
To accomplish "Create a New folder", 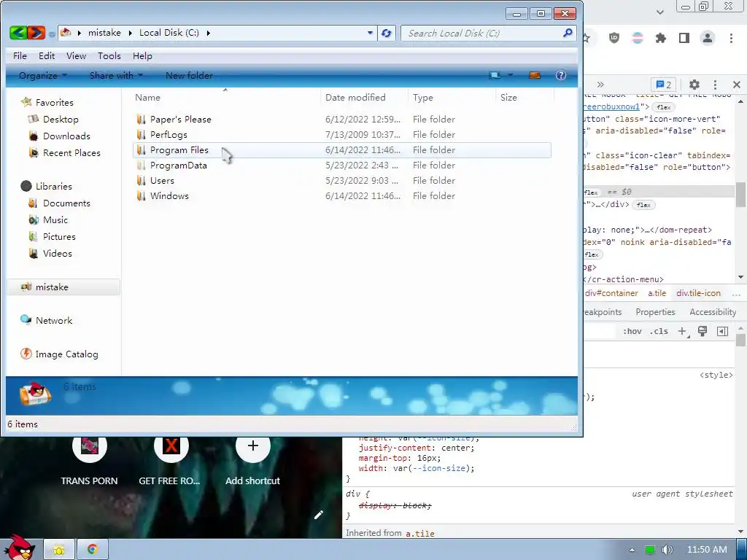I will click(x=189, y=75).
